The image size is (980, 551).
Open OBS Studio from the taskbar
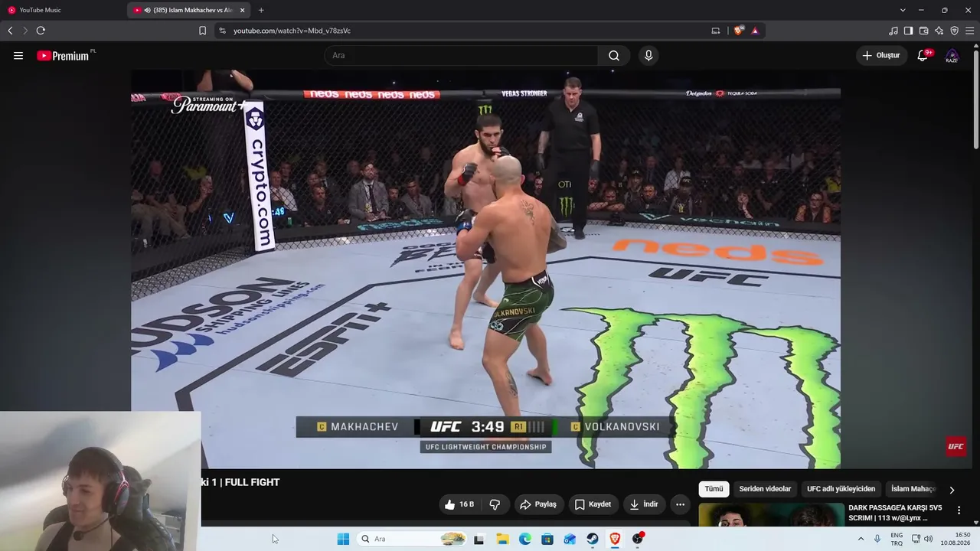[x=638, y=539]
